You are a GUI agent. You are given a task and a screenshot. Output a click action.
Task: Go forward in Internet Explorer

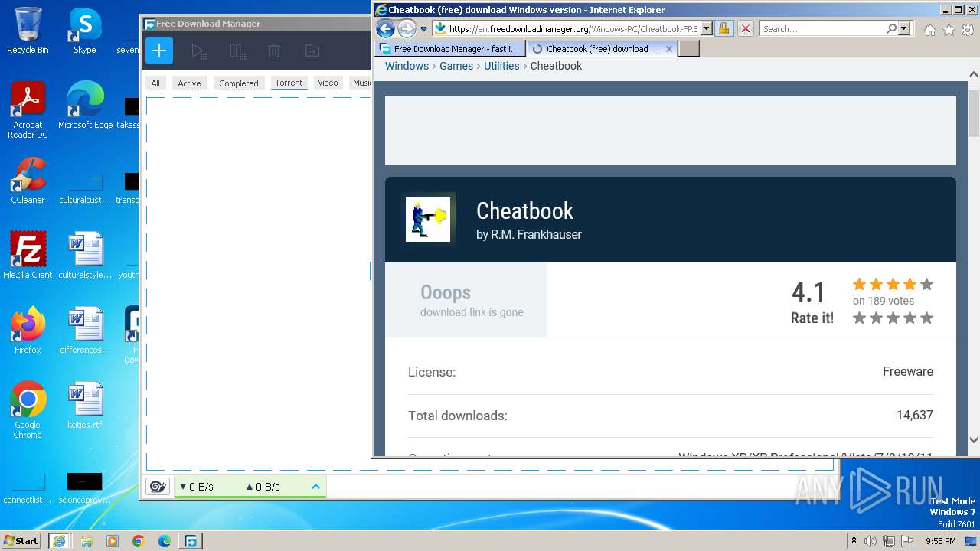click(407, 29)
